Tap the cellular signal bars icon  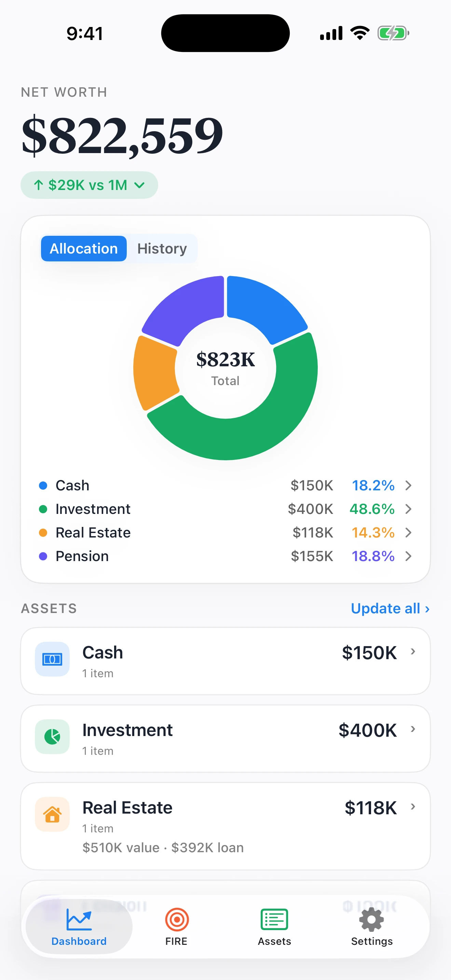(331, 33)
